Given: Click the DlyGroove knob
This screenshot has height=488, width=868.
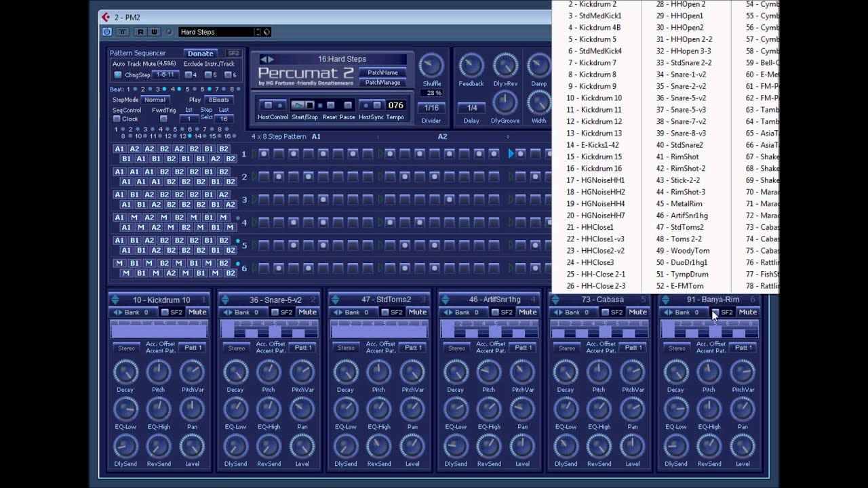Looking at the screenshot, I should coord(505,102).
